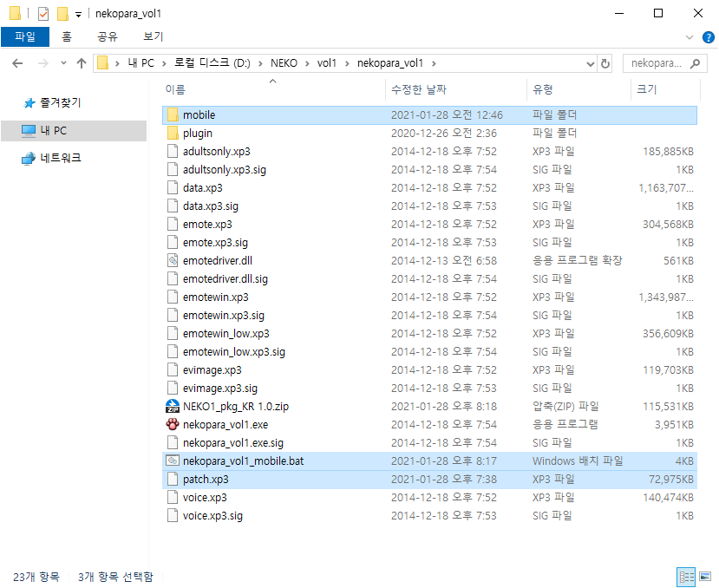
Task: Click NEKO breadcrumb in address bar
Action: [x=284, y=63]
